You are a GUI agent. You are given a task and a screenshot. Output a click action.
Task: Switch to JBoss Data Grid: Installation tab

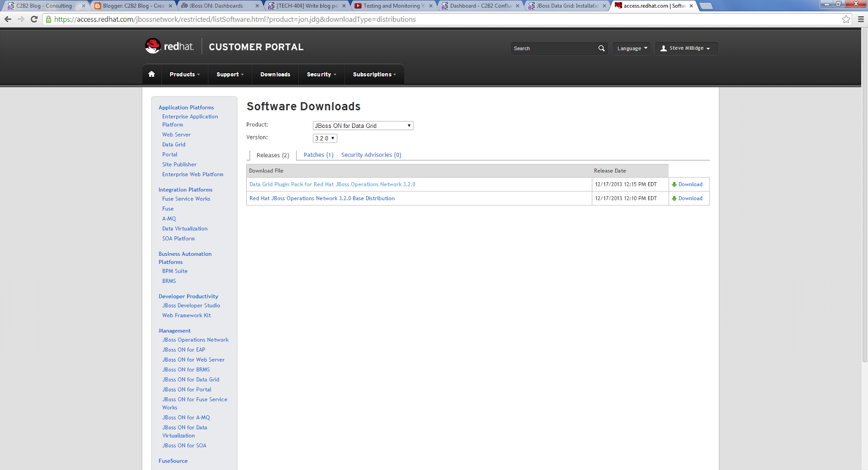(x=567, y=6)
